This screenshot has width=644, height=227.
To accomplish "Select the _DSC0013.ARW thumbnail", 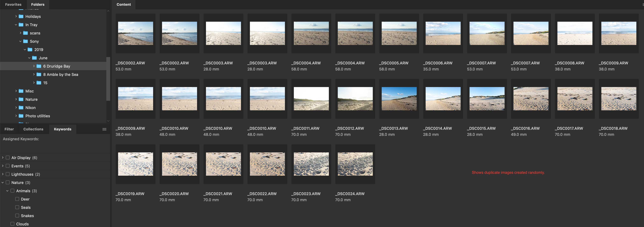I will tap(399, 99).
